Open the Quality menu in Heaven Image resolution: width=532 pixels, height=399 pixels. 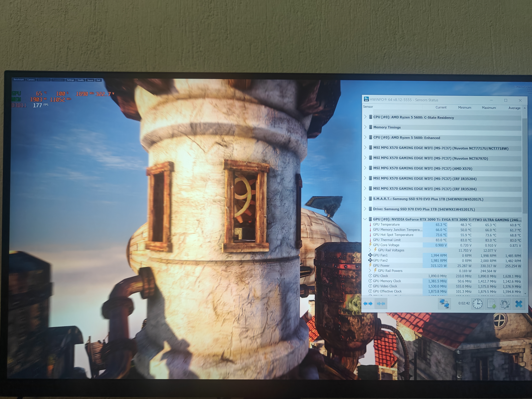click(81, 80)
